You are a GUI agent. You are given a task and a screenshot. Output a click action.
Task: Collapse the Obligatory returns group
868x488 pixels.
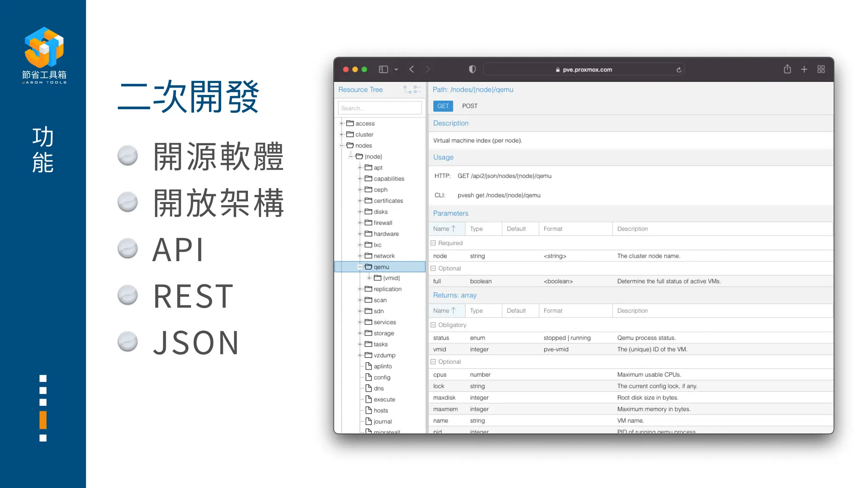(x=433, y=325)
